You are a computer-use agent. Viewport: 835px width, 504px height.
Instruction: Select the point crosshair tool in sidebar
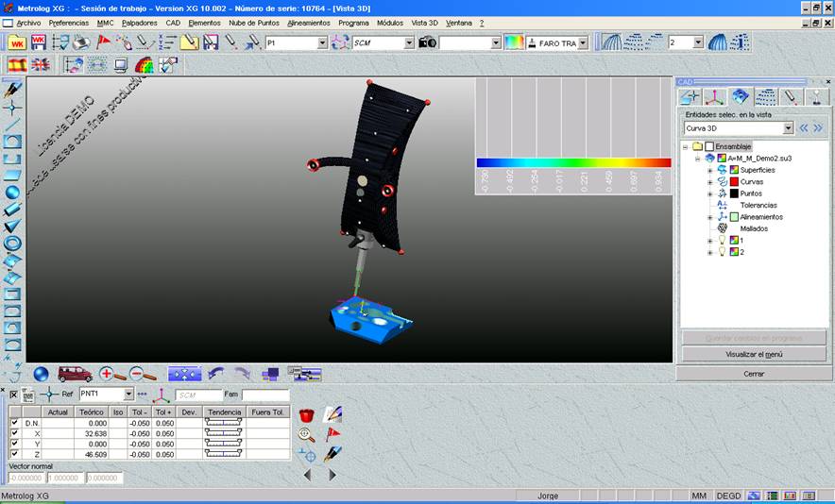[12, 108]
